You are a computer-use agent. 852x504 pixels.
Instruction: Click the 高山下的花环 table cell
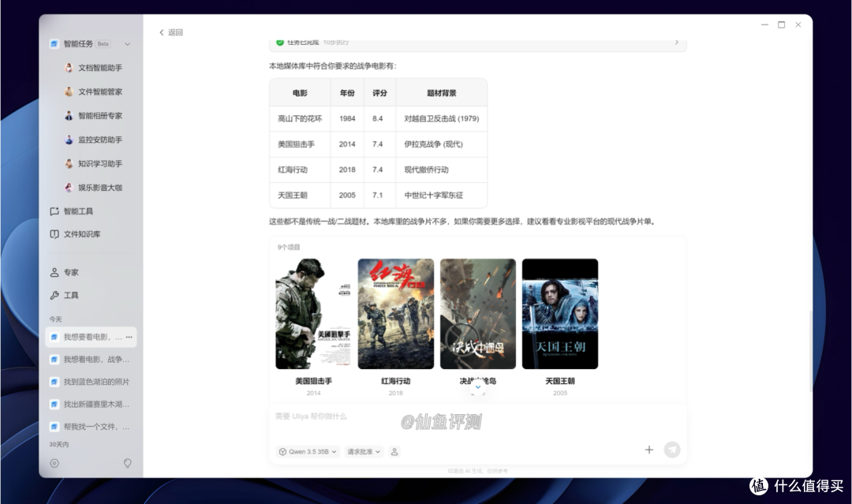tap(300, 118)
